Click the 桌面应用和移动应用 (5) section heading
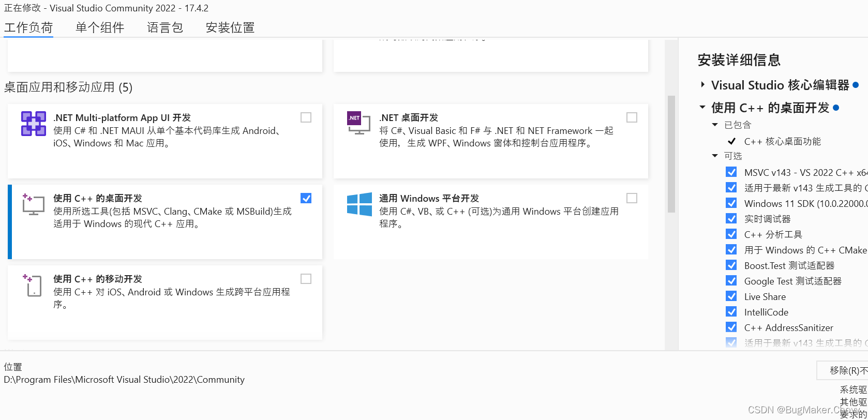The width and height of the screenshot is (868, 420). pyautogui.click(x=68, y=87)
